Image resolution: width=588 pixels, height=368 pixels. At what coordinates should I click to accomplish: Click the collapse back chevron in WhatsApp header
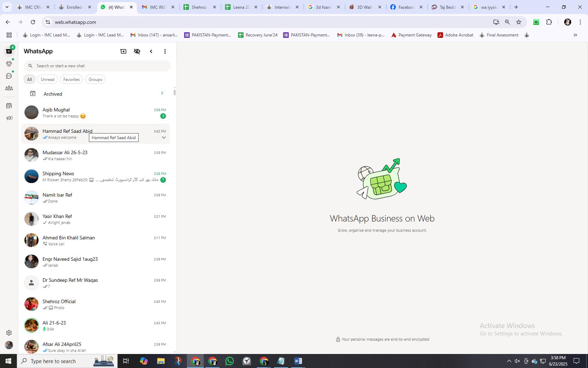point(151,51)
